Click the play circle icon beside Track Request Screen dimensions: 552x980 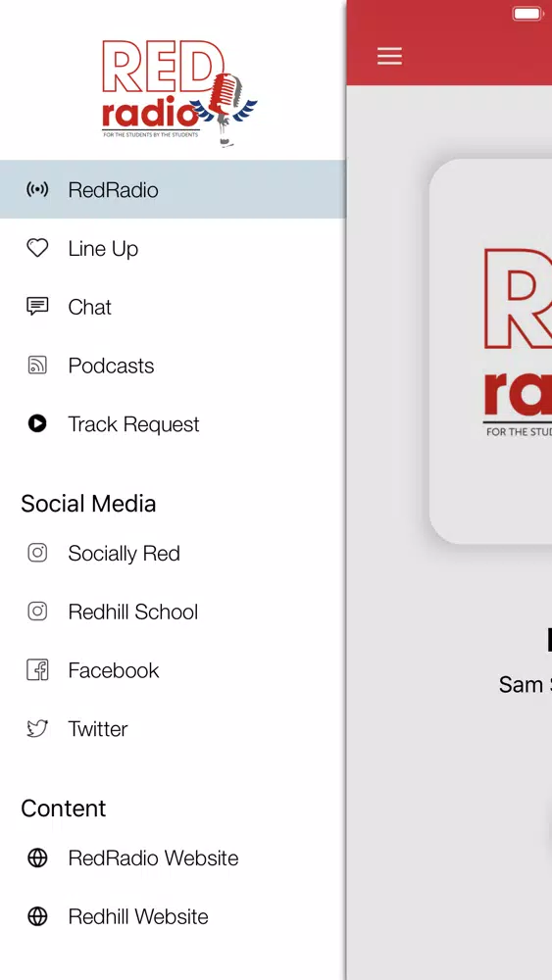[37, 423]
